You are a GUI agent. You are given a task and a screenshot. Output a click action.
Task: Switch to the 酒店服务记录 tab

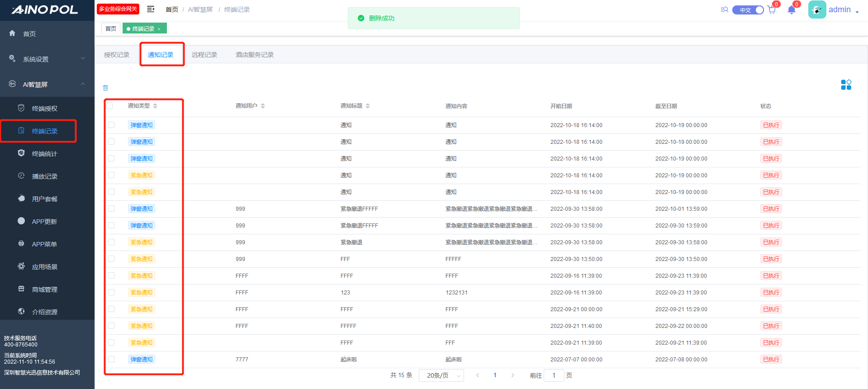[x=254, y=55]
